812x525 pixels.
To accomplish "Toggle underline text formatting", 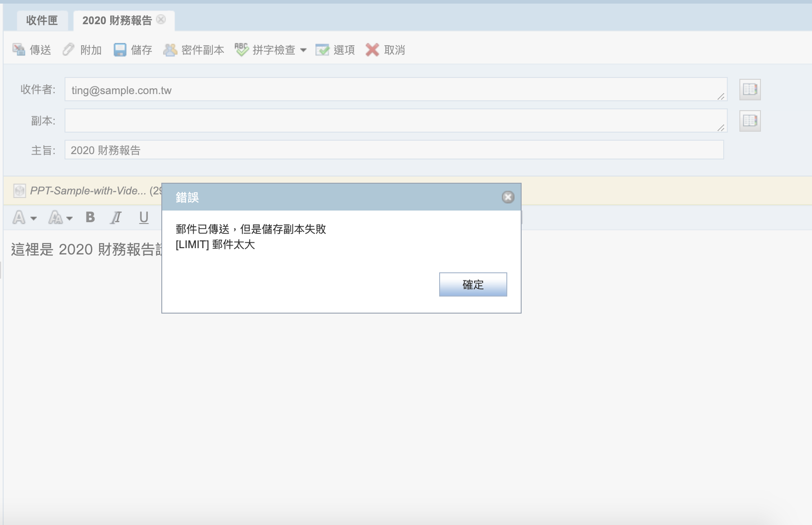I will [143, 218].
